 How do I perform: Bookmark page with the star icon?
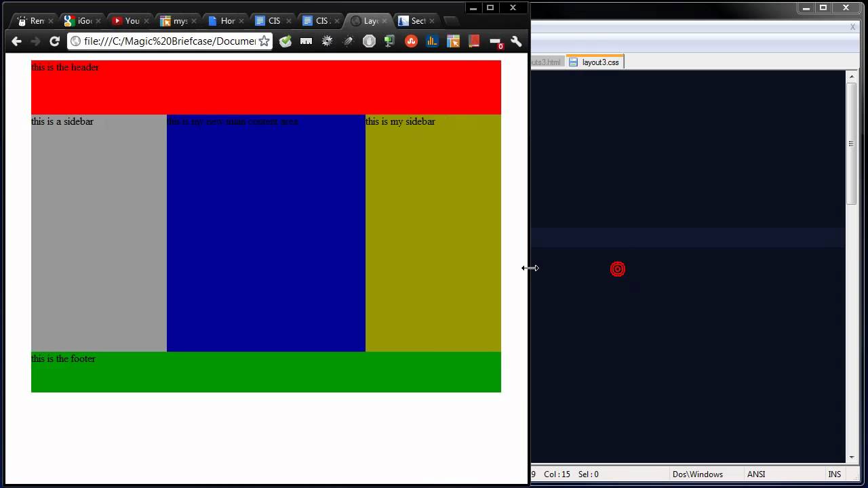point(264,41)
